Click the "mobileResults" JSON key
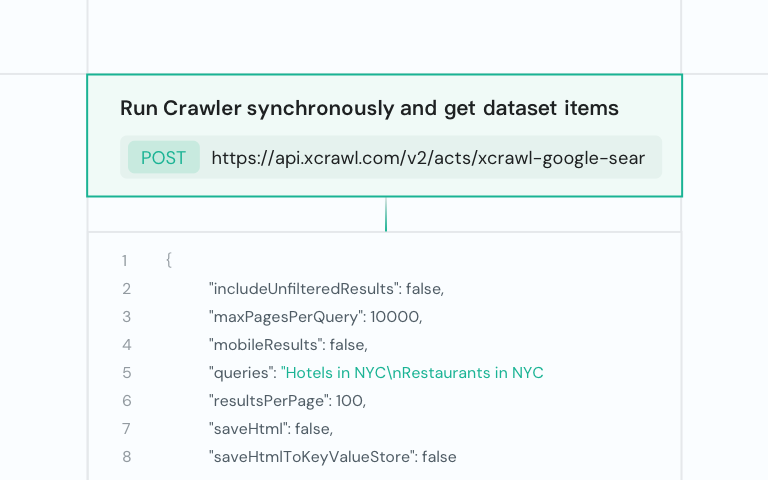The image size is (768, 480). 266,345
